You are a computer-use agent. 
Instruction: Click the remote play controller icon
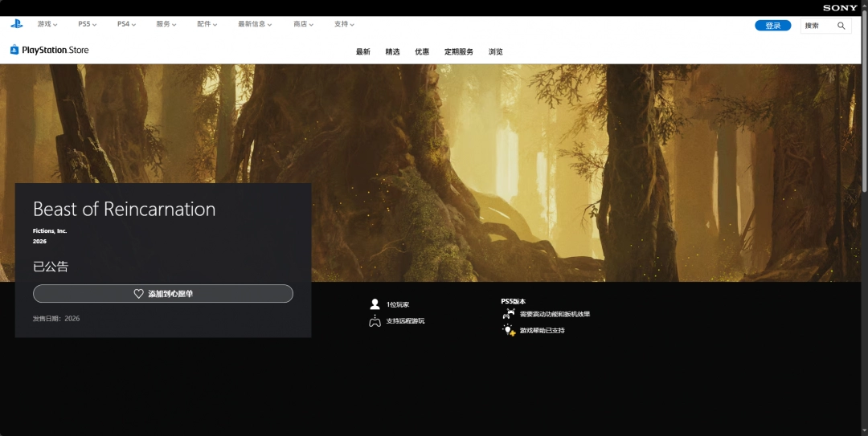point(375,321)
